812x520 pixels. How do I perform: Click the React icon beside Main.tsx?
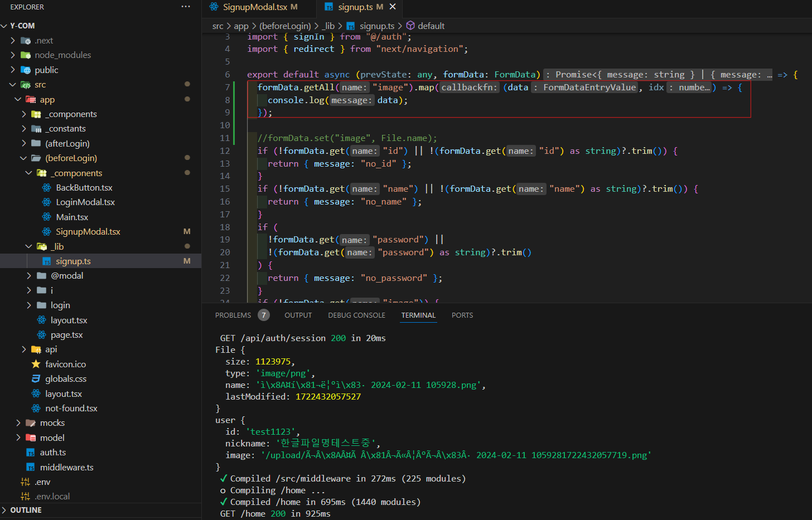(47, 217)
